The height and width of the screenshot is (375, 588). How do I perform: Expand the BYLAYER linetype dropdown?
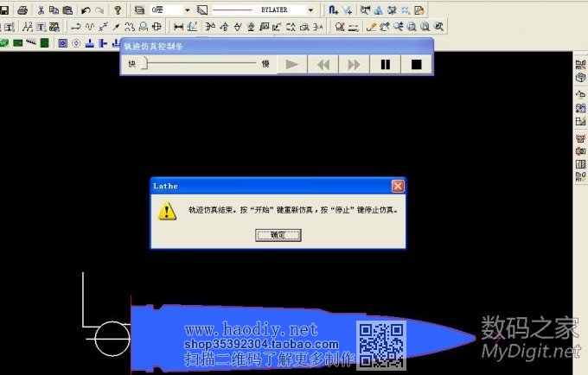(310, 10)
